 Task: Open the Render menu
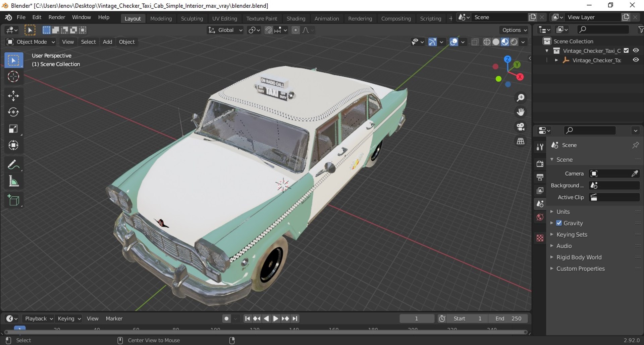57,17
